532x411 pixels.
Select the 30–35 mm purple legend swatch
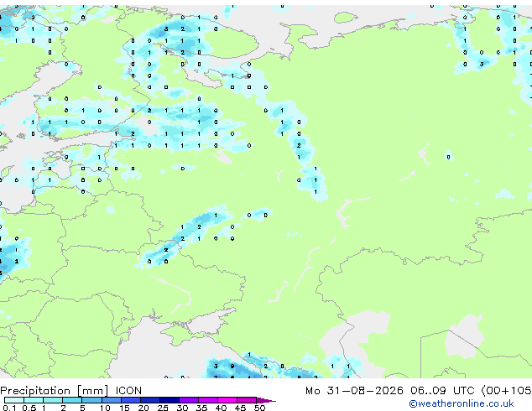click(x=189, y=400)
